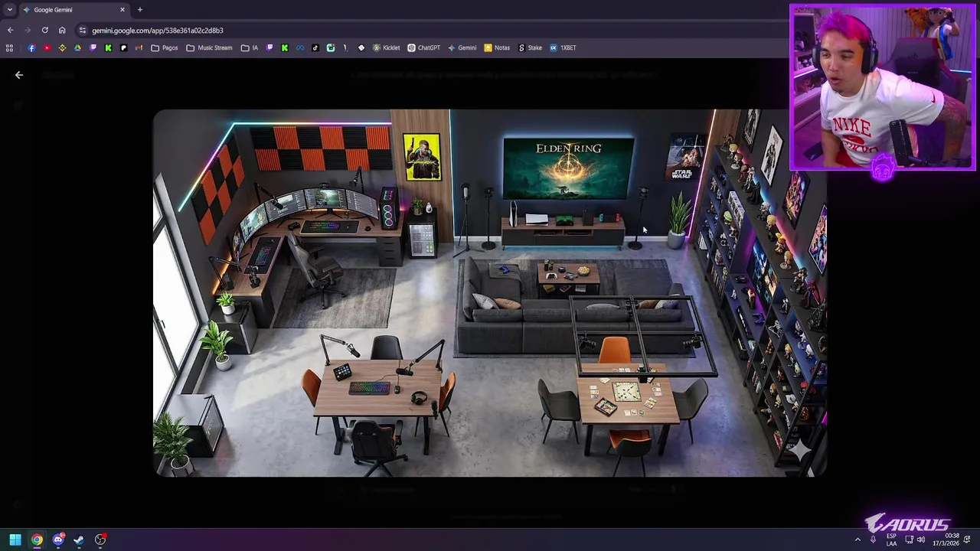
Task: Open the Chrome apps grid shortcut
Action: (9, 47)
